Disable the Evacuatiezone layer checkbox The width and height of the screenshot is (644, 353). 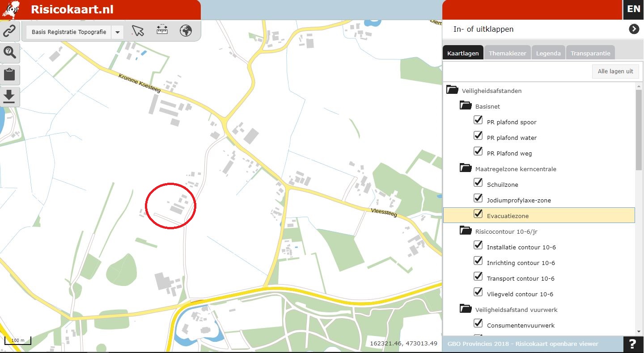tap(478, 214)
